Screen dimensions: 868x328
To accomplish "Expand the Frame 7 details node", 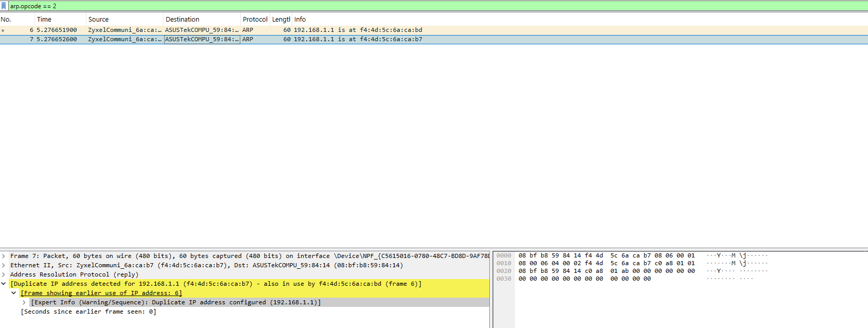I will point(4,256).
